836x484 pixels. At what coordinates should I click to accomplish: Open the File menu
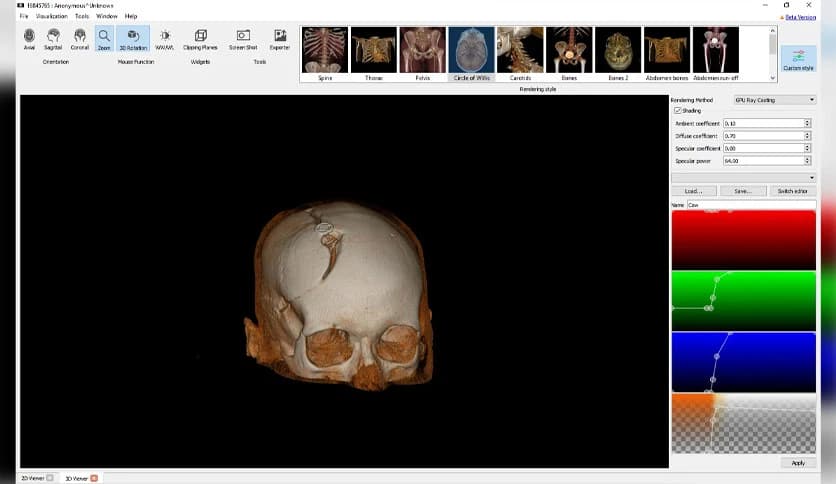click(x=24, y=16)
